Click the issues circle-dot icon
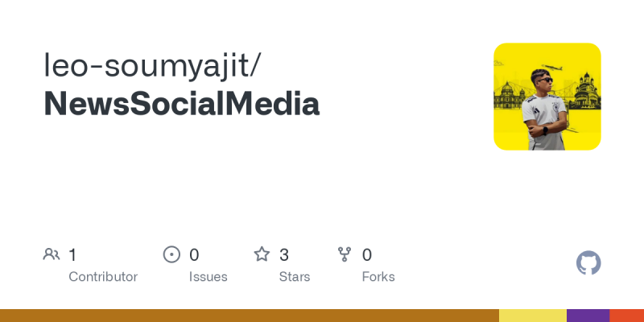 click(171, 254)
